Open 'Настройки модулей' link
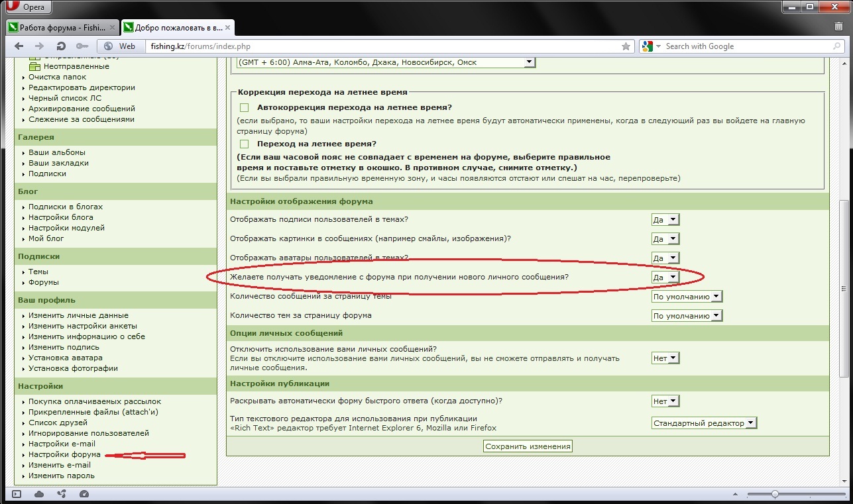The width and height of the screenshot is (853, 504). click(66, 228)
